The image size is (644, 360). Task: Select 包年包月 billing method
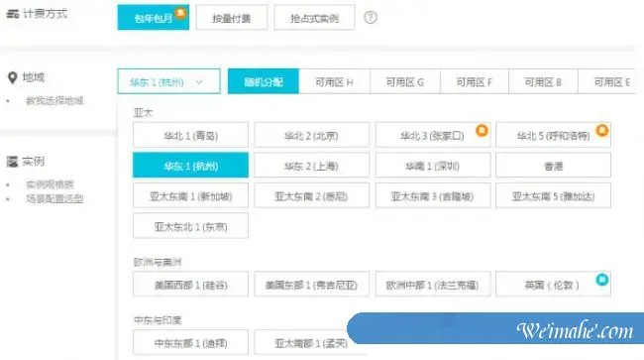point(154,18)
